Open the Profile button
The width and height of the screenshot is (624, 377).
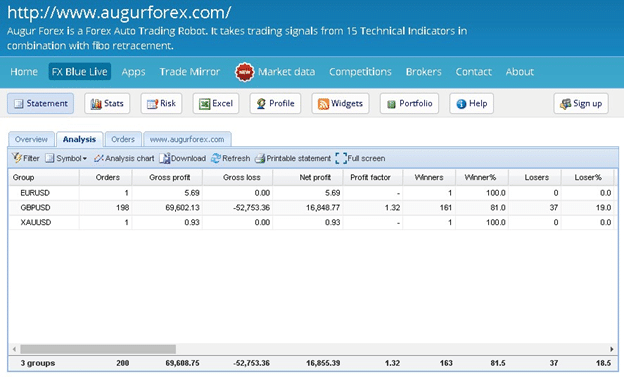(275, 104)
